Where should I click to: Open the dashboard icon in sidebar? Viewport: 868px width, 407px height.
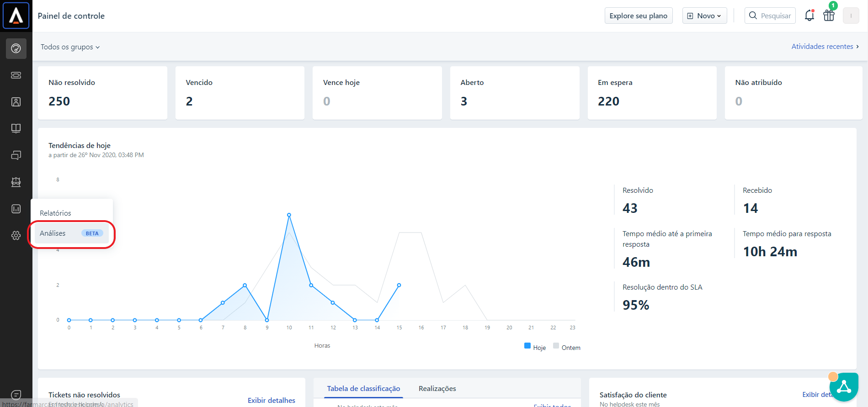pyautogui.click(x=16, y=48)
